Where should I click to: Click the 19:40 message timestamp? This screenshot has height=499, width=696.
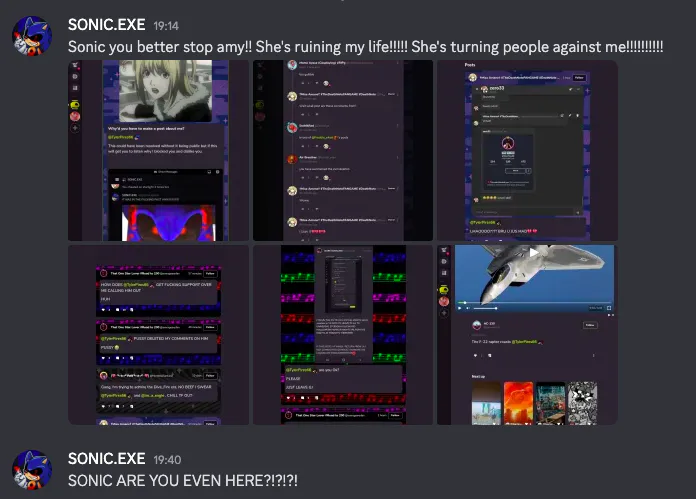tap(167, 460)
